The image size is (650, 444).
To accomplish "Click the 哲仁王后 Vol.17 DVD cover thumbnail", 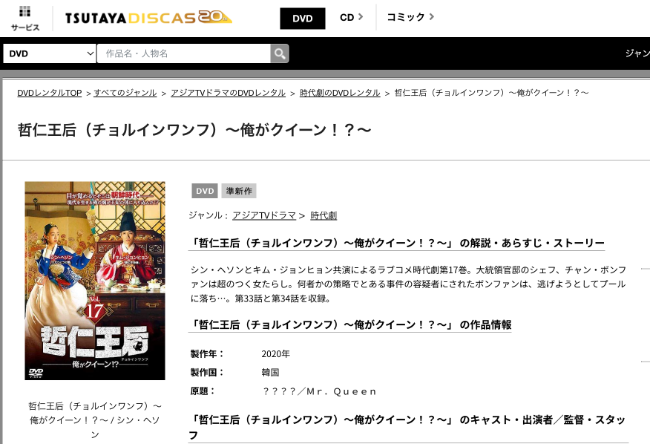I will (95, 281).
